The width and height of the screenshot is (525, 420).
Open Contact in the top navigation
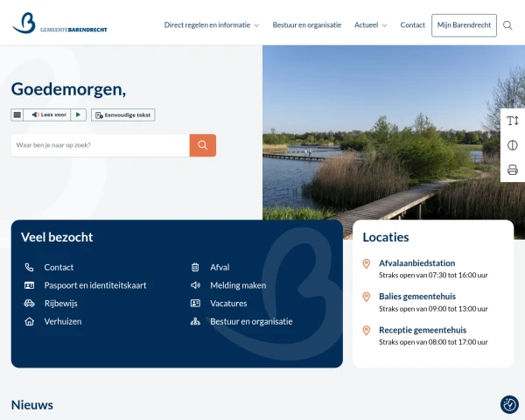tap(412, 25)
